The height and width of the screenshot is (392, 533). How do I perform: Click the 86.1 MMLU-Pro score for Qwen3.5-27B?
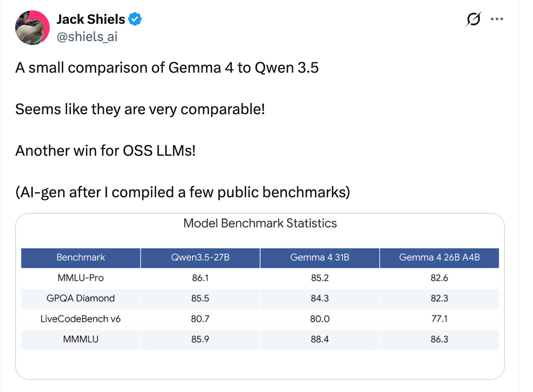[200, 278]
